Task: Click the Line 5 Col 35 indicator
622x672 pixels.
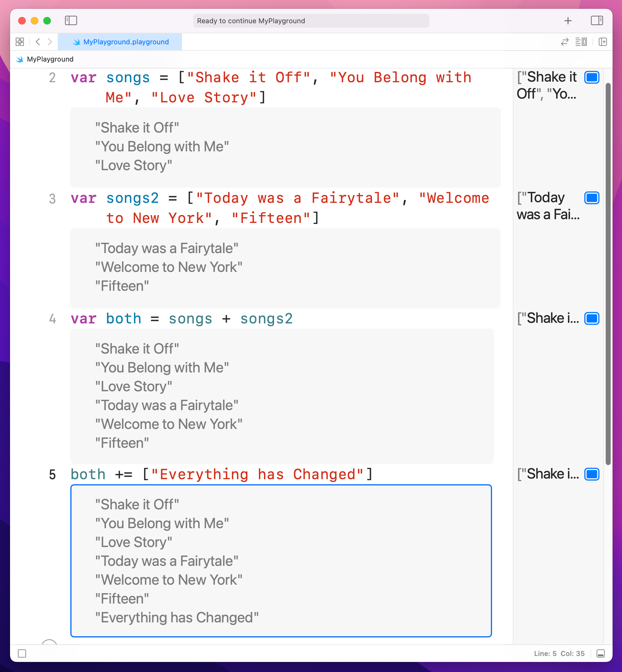Action: coord(560,653)
